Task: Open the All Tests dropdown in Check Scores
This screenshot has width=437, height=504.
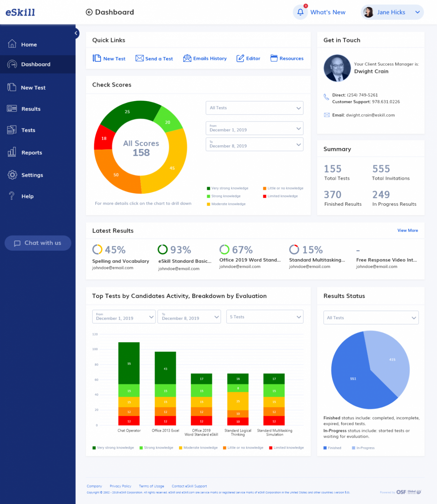Action: [x=254, y=108]
